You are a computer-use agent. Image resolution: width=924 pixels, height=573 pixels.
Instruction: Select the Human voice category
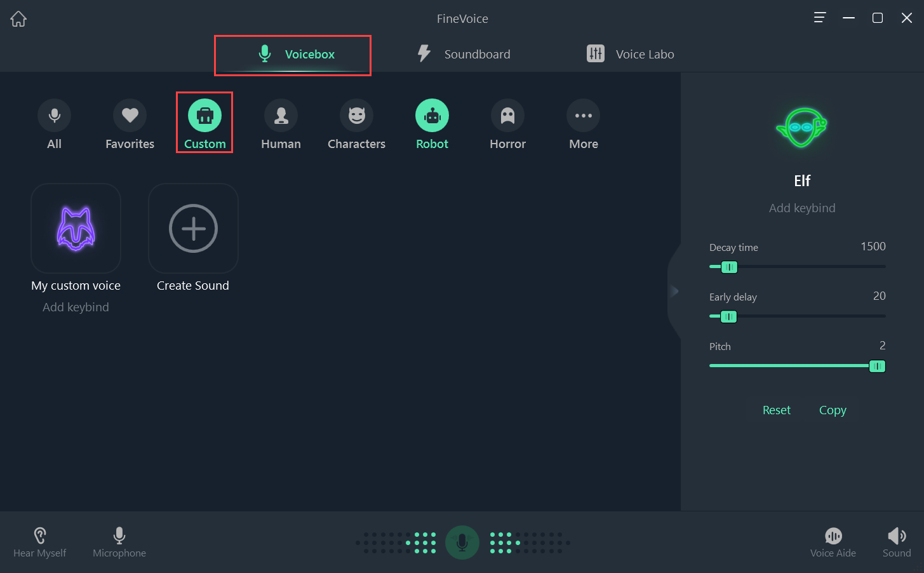(281, 124)
